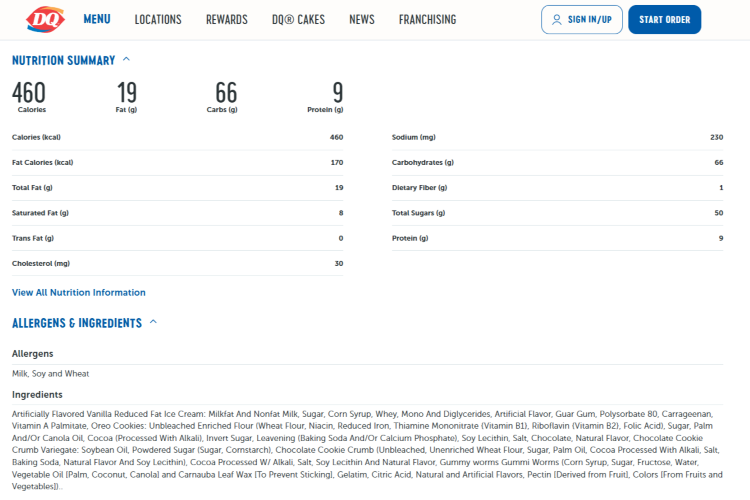Click the Protein (g) table row label
This screenshot has height=500, width=750.
pyautogui.click(x=410, y=238)
